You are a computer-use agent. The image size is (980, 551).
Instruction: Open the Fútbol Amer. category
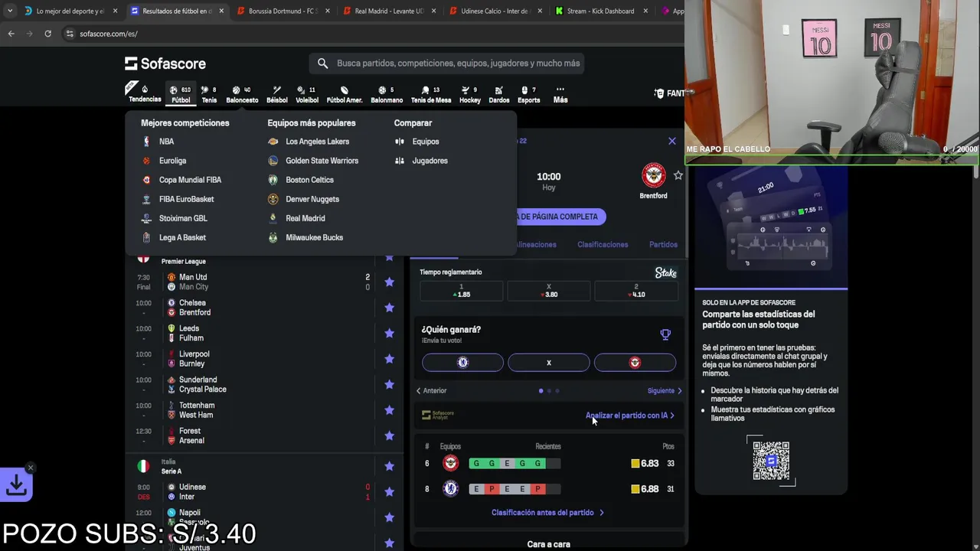tap(345, 94)
